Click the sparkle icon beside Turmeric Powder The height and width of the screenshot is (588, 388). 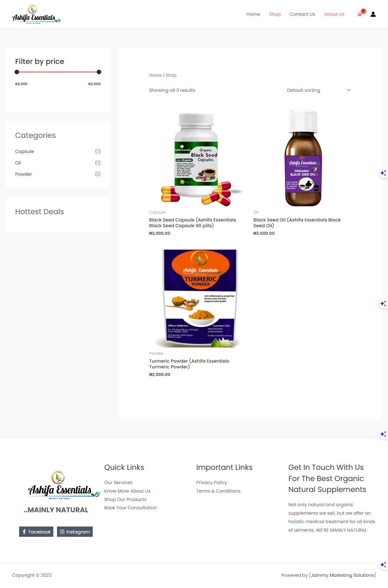point(383,304)
